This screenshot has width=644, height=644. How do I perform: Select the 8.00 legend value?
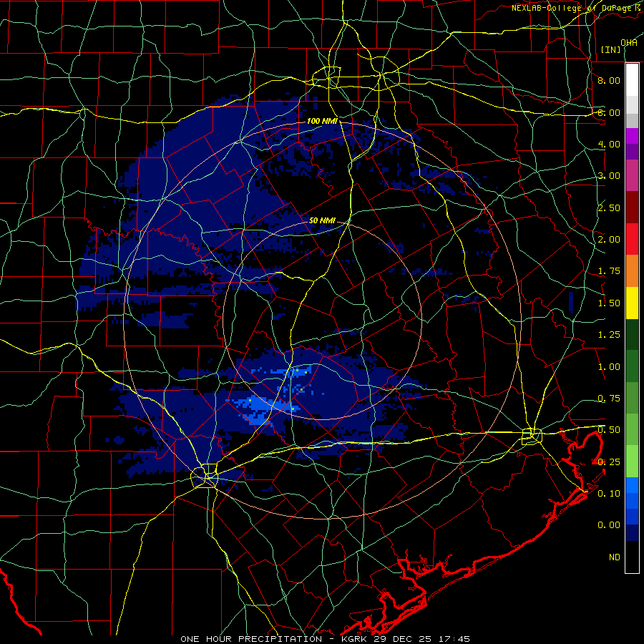click(609, 80)
